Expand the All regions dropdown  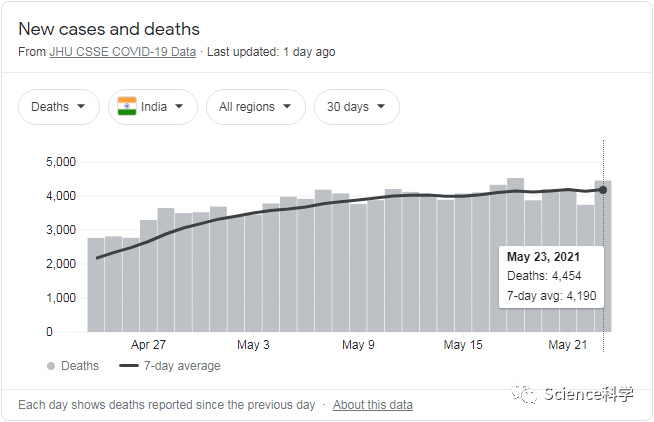point(256,107)
